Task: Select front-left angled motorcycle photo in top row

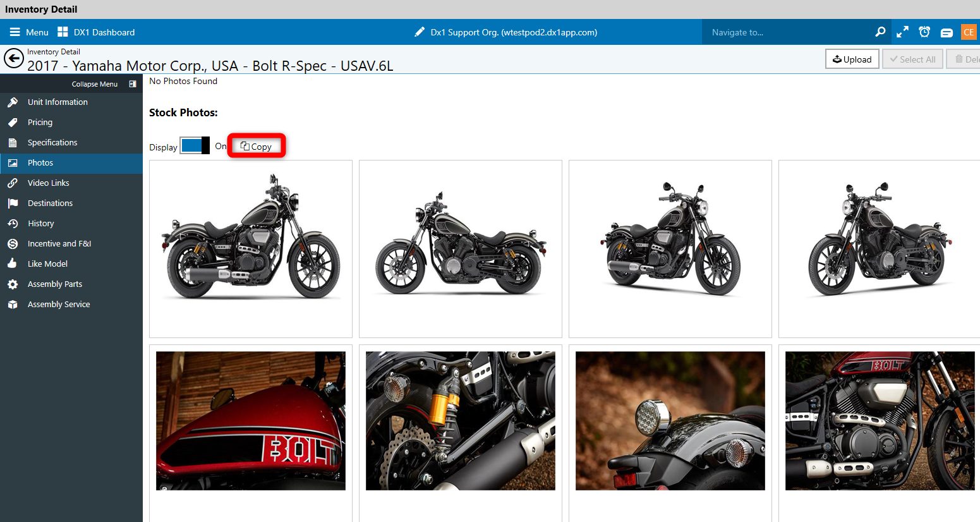Action: coord(880,249)
